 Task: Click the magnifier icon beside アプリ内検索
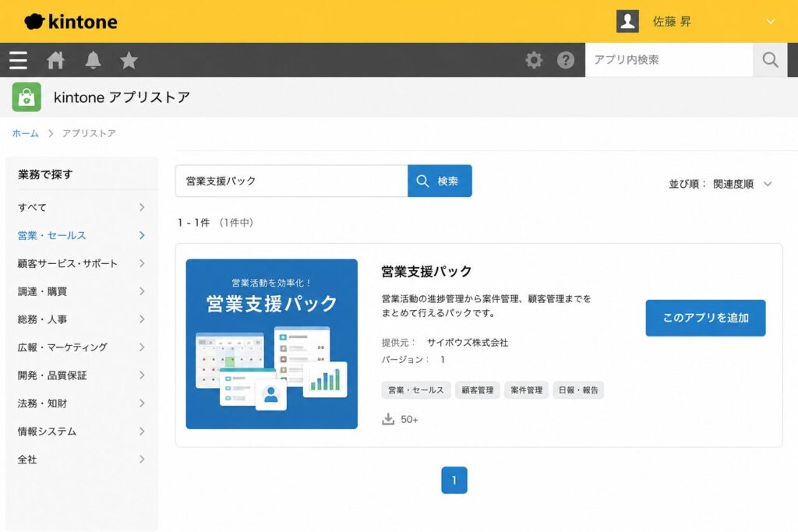770,60
